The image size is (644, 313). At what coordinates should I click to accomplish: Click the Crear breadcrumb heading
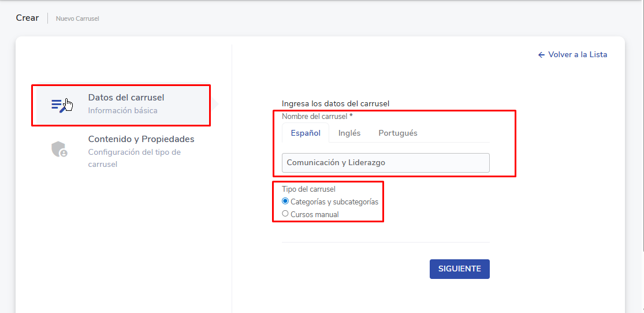point(27,18)
